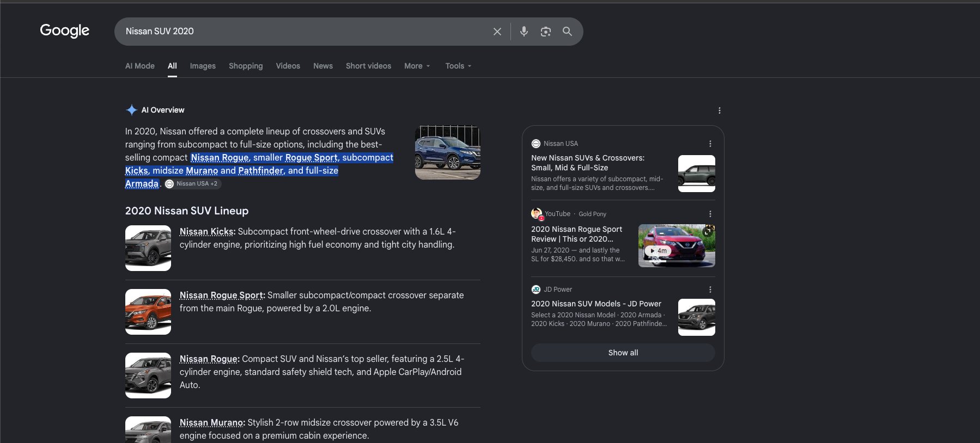
Task: Switch to AI Mode tab
Action: [140, 66]
